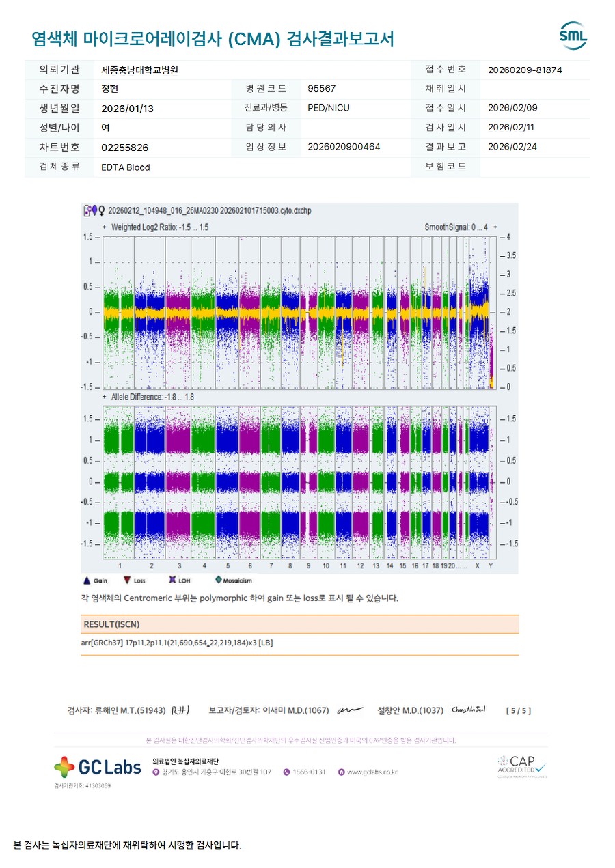Click the chromosome Y axis label
615x868 pixels.
point(491,566)
